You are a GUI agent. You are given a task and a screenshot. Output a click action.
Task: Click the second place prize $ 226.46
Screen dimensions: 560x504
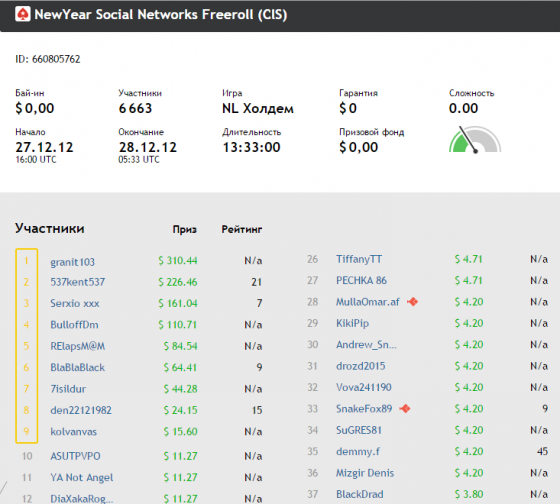tap(178, 282)
